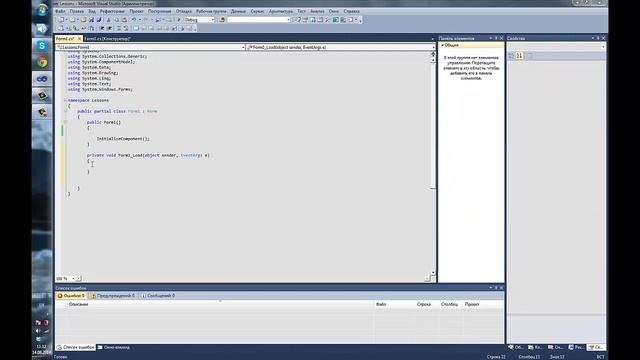Close the Свойства properties panel
640x360 pixels.
pos(603,38)
